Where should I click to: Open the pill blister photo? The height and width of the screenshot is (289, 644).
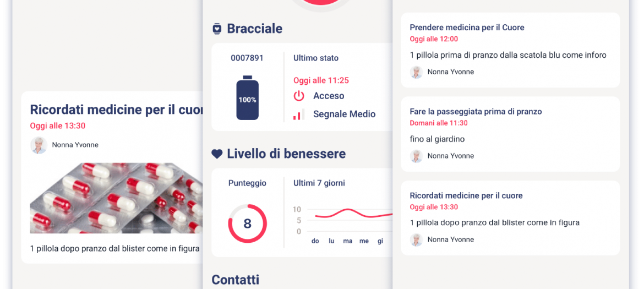pos(116,198)
